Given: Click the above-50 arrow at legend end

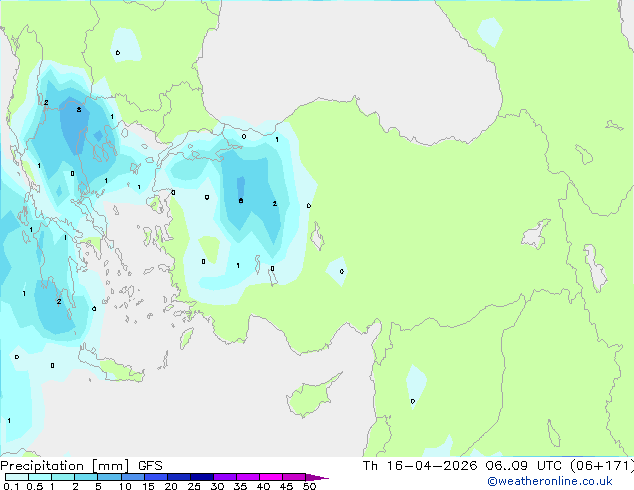Looking at the screenshot, I should [317, 477].
